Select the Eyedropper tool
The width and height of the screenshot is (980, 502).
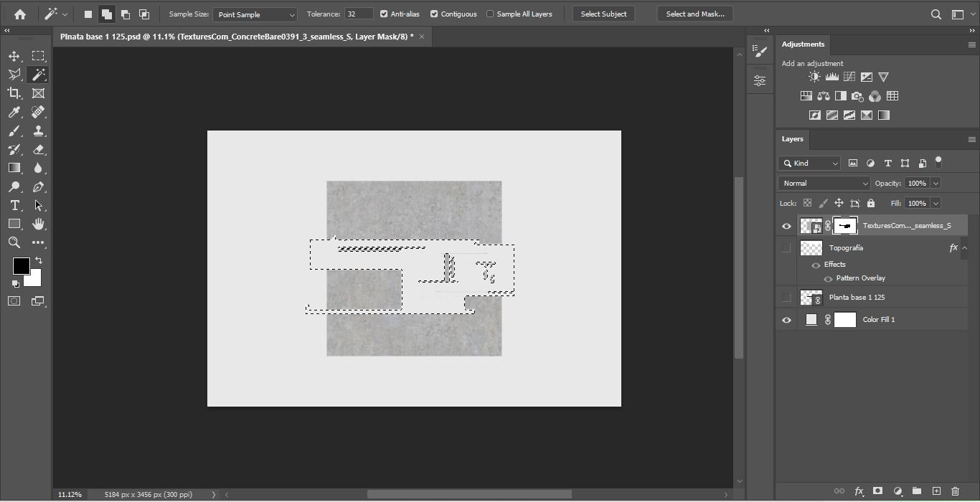click(14, 112)
